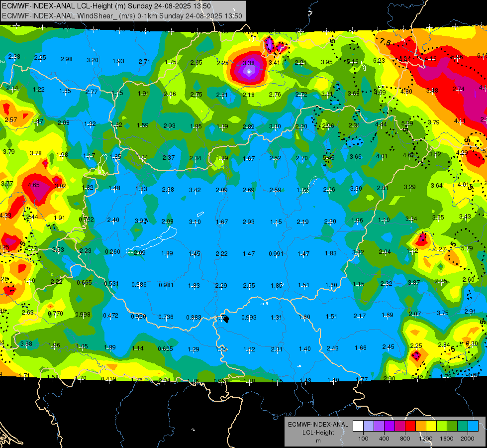487x448 pixels.
Task: Click the wind shear value 0.260
Action: tap(112, 251)
